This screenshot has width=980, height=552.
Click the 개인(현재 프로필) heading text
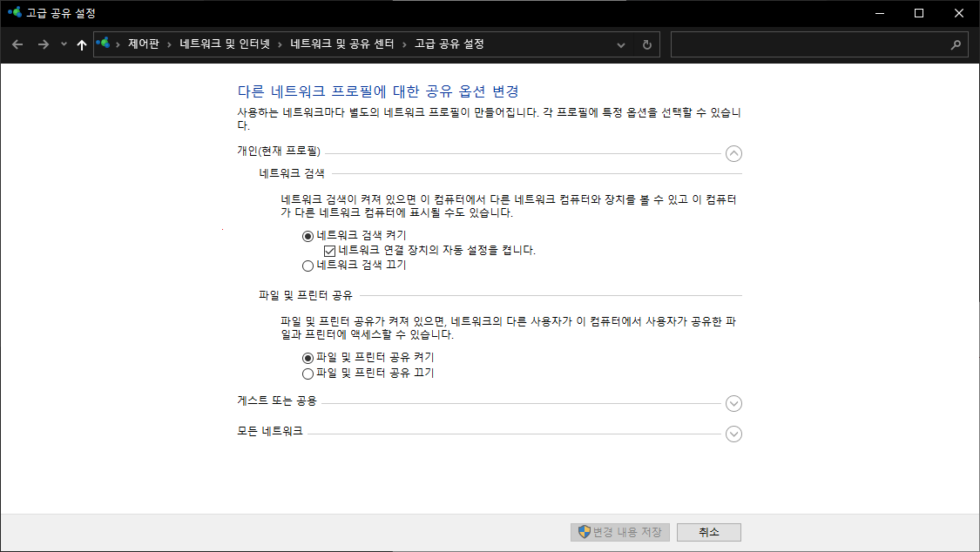pos(279,151)
